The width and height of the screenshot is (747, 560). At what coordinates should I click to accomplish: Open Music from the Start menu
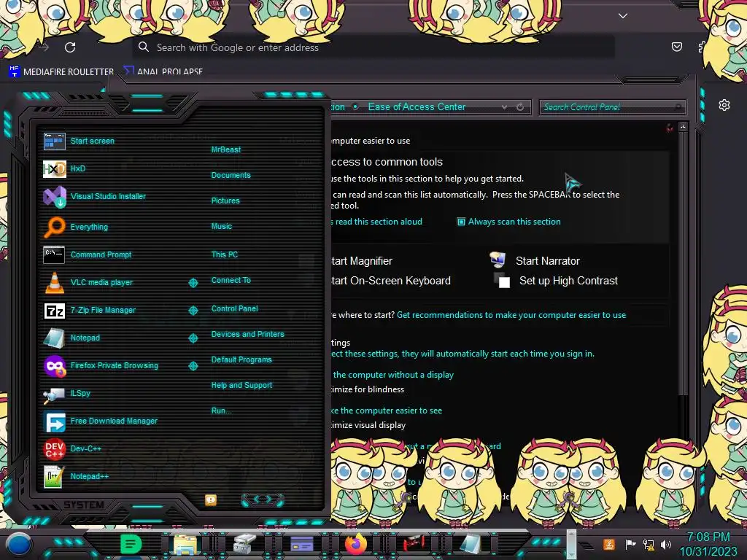pos(222,226)
